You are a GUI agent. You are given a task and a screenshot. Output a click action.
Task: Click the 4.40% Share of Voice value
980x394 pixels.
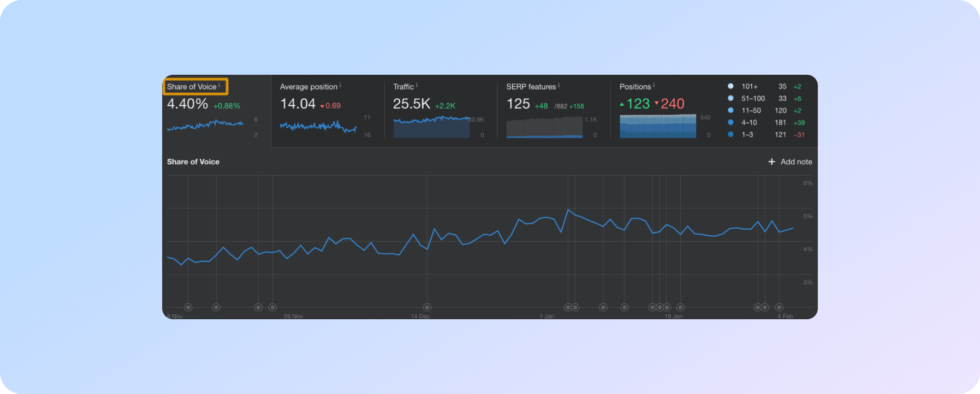(187, 104)
